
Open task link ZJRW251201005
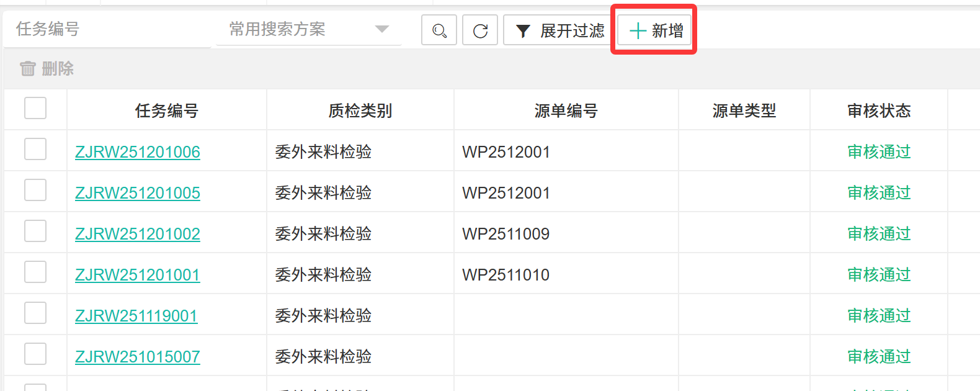click(138, 193)
